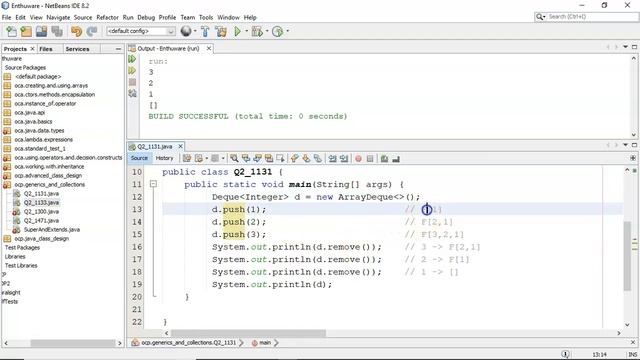The height and width of the screenshot is (360, 640).
Task: Click the Find Selection magnifier icon
Action: point(234,159)
